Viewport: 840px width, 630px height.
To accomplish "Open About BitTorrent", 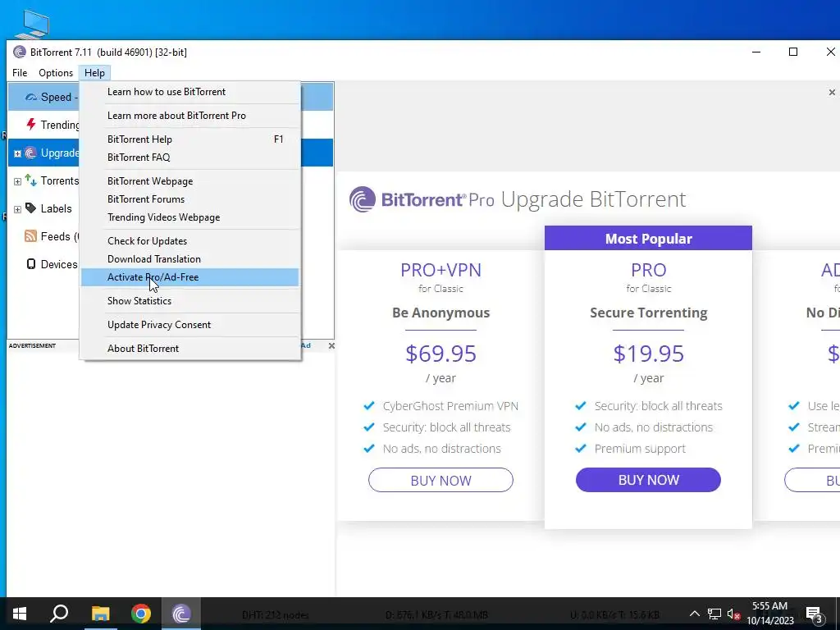I will pyautogui.click(x=189, y=348).
